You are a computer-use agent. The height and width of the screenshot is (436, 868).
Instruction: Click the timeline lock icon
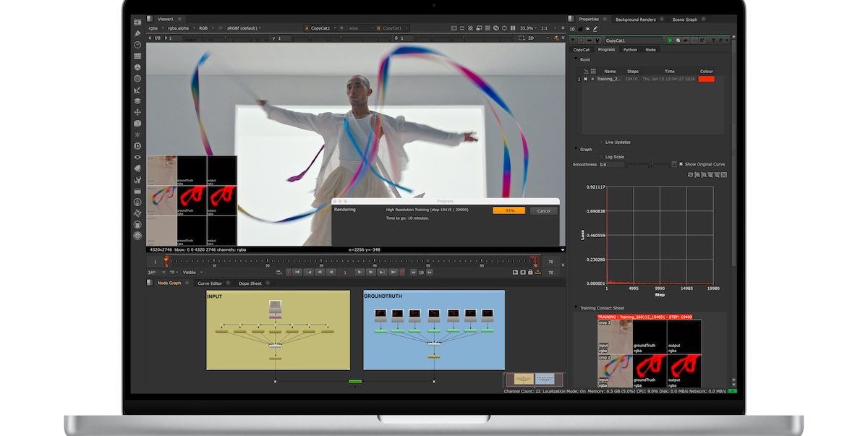point(530,273)
